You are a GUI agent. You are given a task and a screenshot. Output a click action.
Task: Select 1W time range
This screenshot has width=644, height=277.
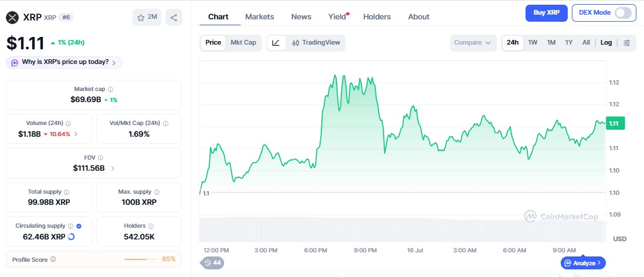(x=533, y=42)
